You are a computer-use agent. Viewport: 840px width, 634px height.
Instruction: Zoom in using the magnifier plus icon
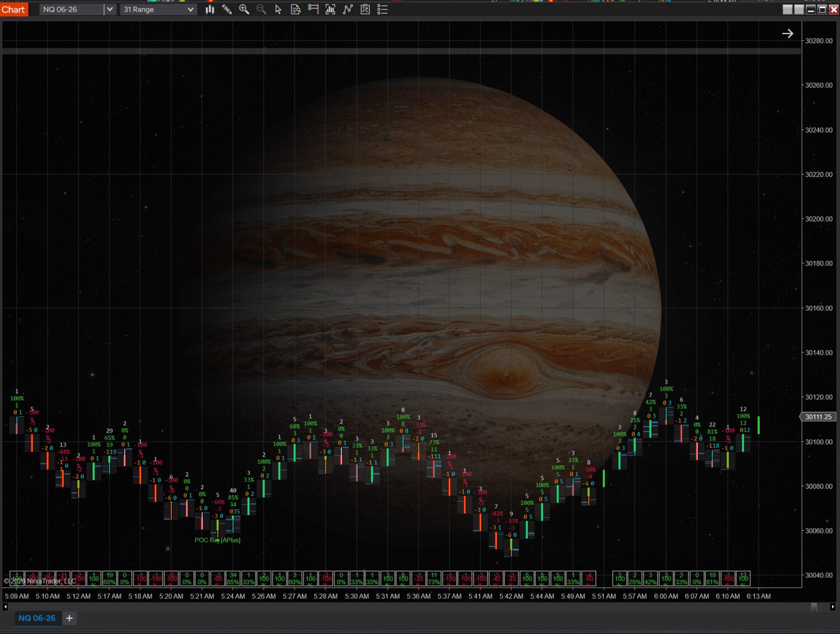click(244, 10)
